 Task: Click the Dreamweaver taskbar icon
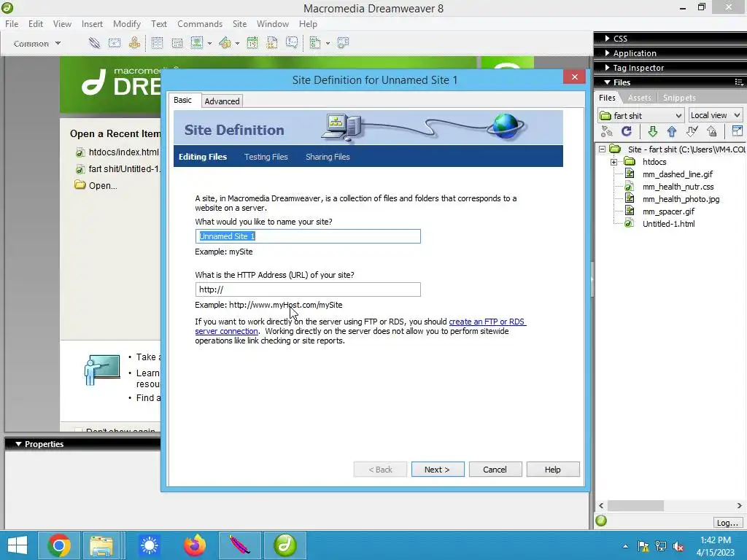(x=285, y=545)
